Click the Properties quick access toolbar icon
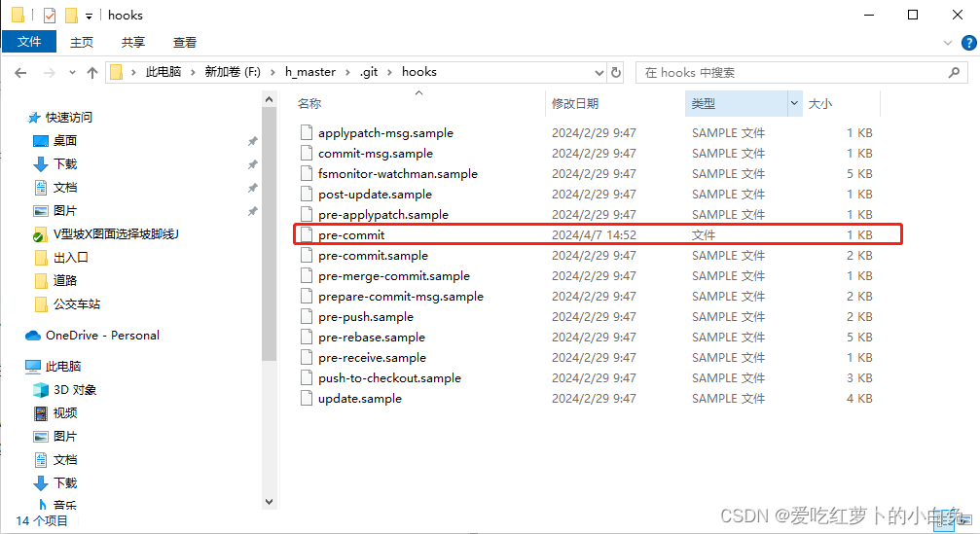 [50, 15]
